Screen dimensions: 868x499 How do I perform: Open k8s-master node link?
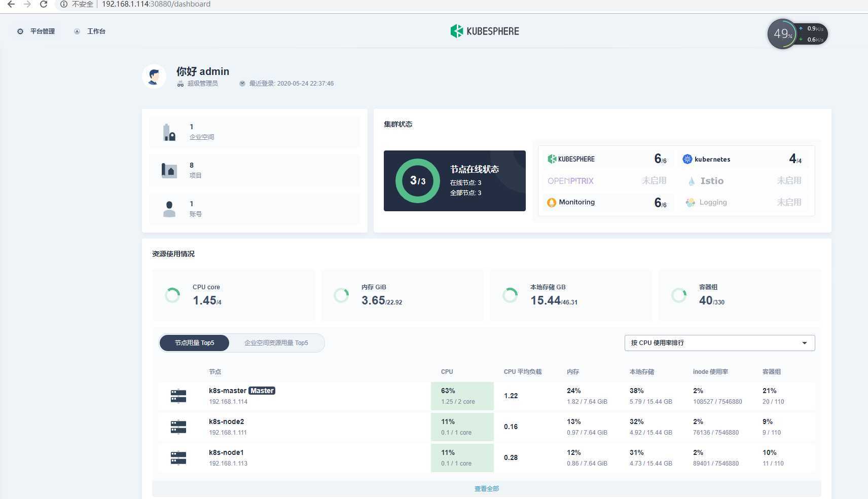click(x=228, y=391)
